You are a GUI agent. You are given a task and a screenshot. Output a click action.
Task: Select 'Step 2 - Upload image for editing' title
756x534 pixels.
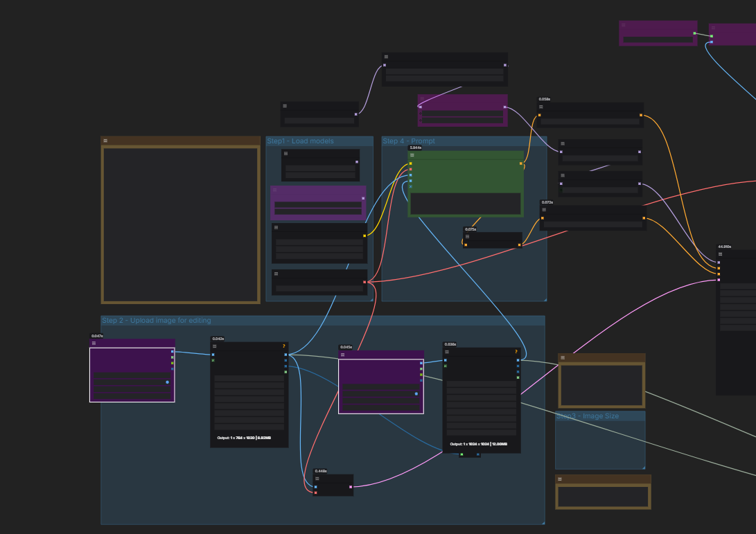[x=156, y=320]
